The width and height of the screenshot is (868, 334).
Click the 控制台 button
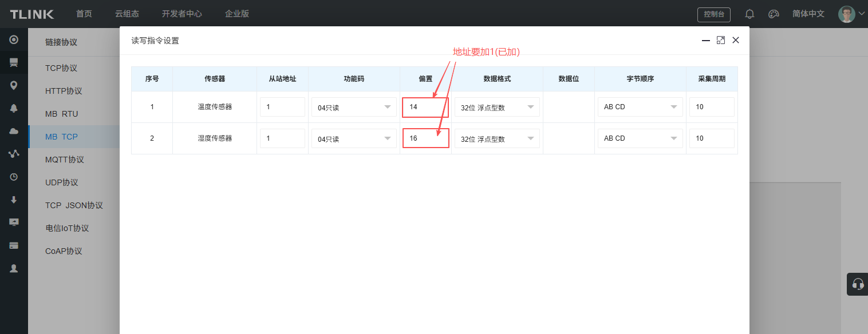point(713,14)
